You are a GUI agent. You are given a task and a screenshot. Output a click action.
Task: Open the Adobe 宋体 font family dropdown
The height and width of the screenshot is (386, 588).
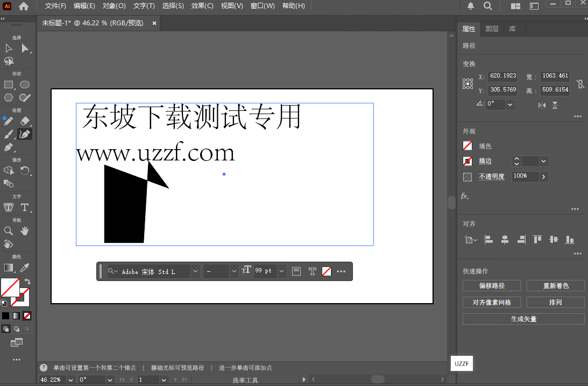pyautogui.click(x=195, y=272)
